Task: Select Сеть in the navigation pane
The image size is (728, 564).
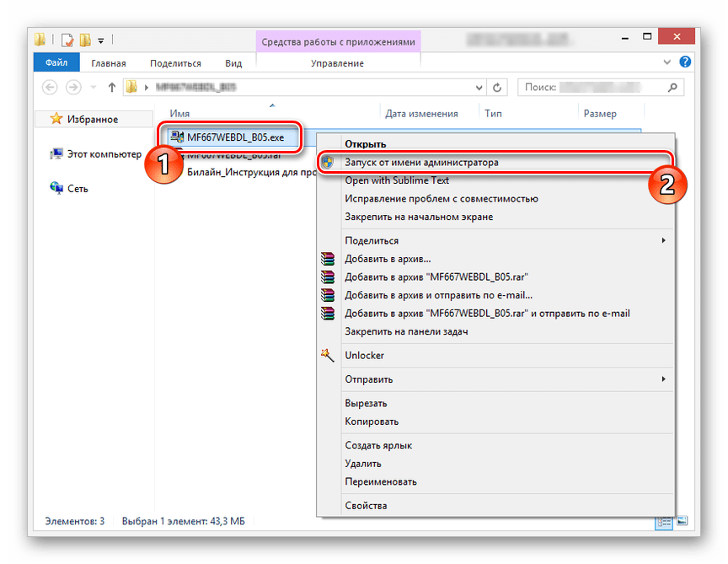Action: [69, 189]
